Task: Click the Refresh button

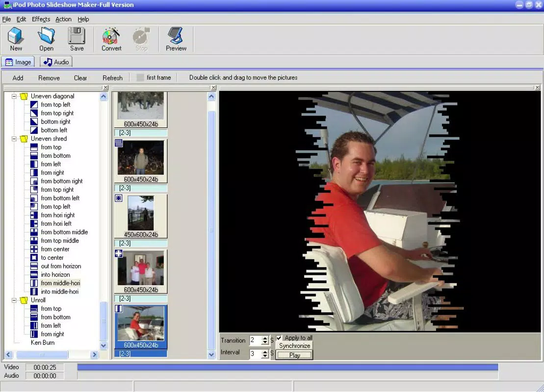Action: click(x=112, y=78)
